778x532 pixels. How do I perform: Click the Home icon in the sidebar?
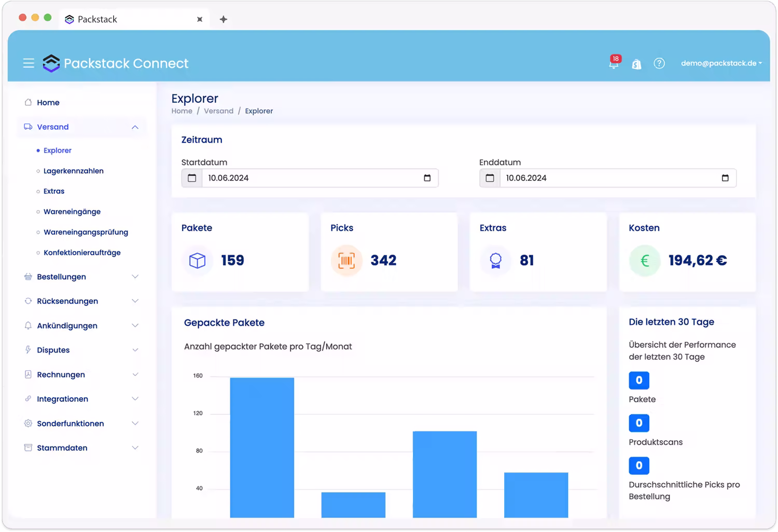tap(28, 102)
